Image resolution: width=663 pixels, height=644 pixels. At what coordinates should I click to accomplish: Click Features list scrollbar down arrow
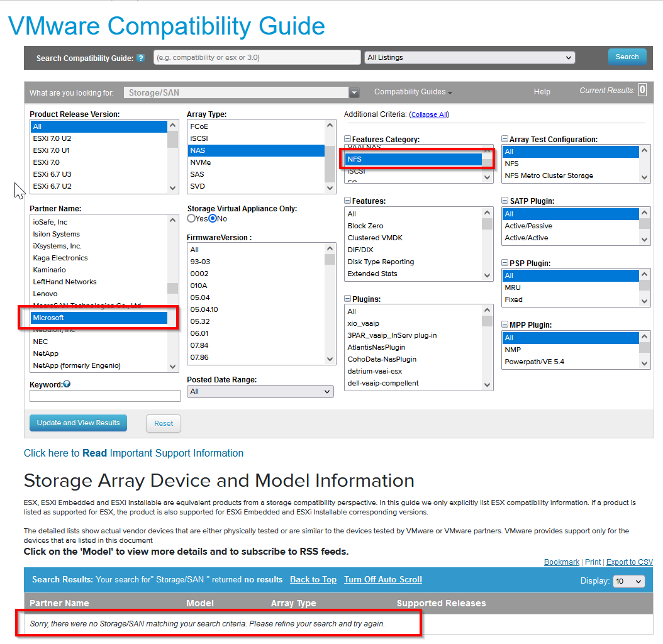[x=487, y=275]
